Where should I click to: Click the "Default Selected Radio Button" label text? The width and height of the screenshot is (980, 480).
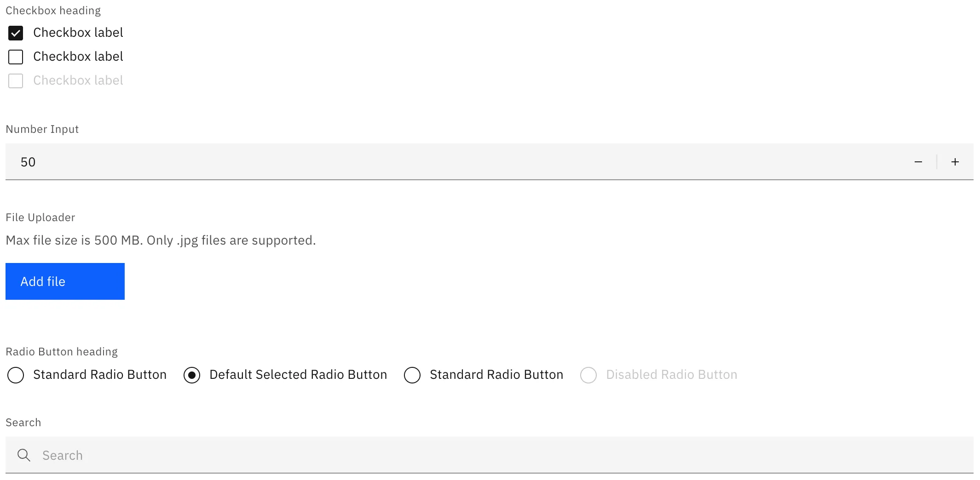(x=298, y=375)
